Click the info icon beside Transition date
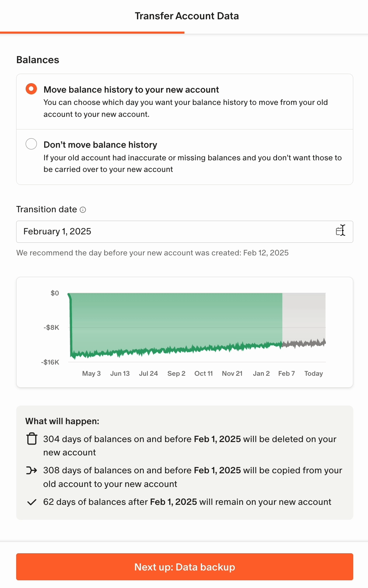The width and height of the screenshot is (368, 588). (x=83, y=210)
